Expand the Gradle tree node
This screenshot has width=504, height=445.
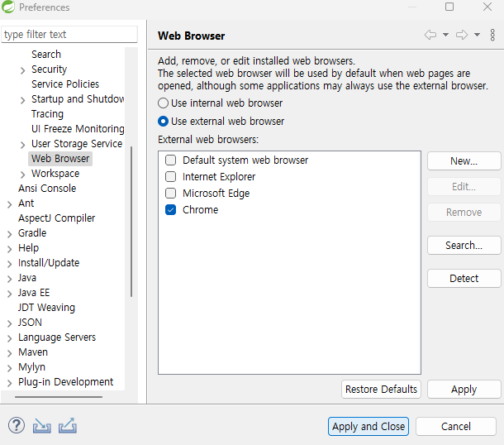coord(9,234)
